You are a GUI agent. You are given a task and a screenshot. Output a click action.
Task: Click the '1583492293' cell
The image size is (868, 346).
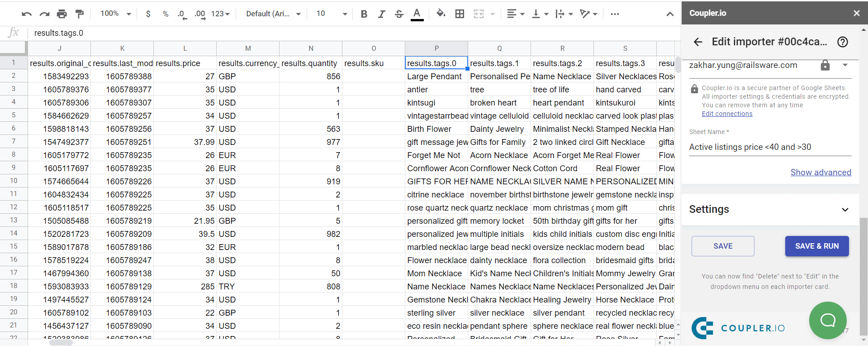pyautogui.click(x=59, y=76)
